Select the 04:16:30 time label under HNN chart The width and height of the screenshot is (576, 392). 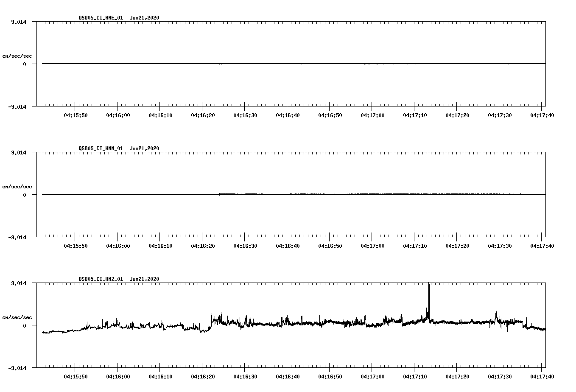pos(245,246)
